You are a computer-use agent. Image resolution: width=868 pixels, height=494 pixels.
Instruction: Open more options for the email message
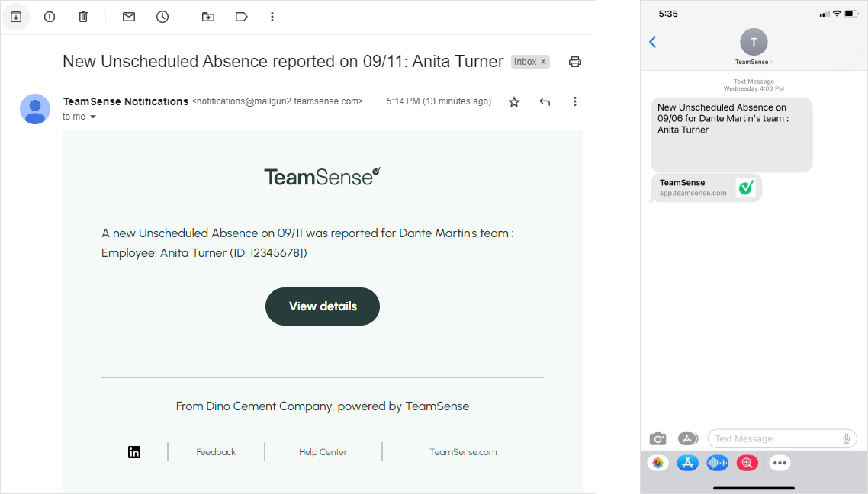(x=575, y=101)
